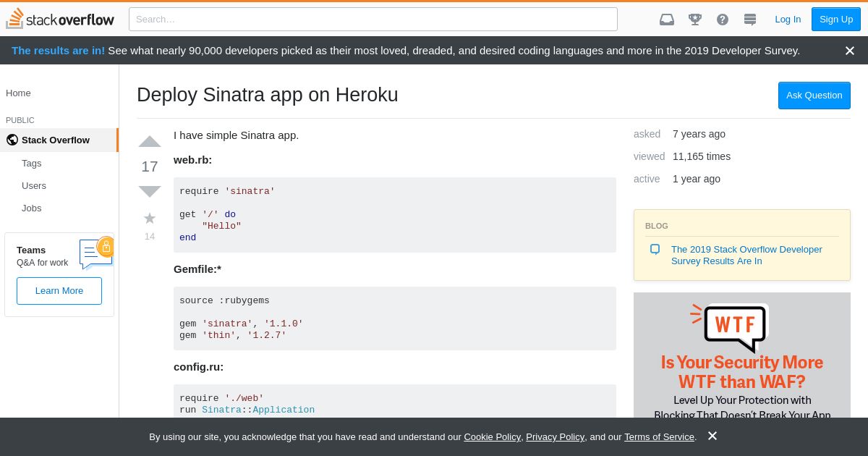Downvote the question with the down arrow
Viewport: 868px width, 456px height.
point(150,192)
